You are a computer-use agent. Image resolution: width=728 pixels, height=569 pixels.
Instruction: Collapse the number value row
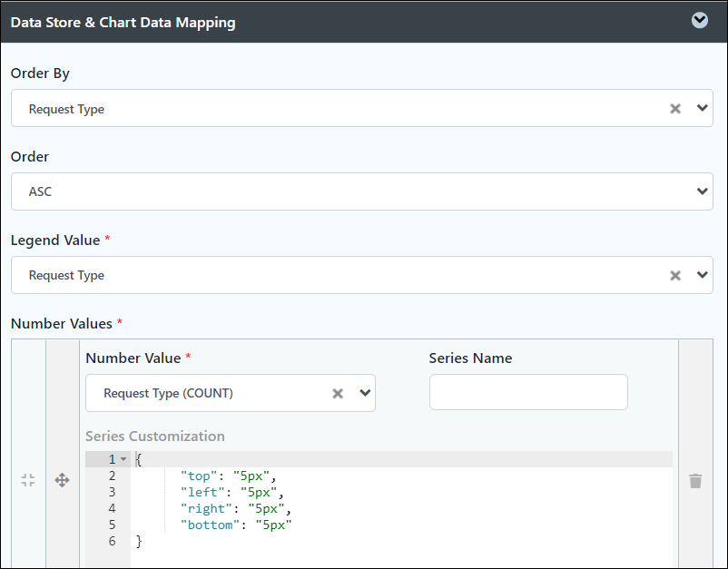click(x=28, y=480)
